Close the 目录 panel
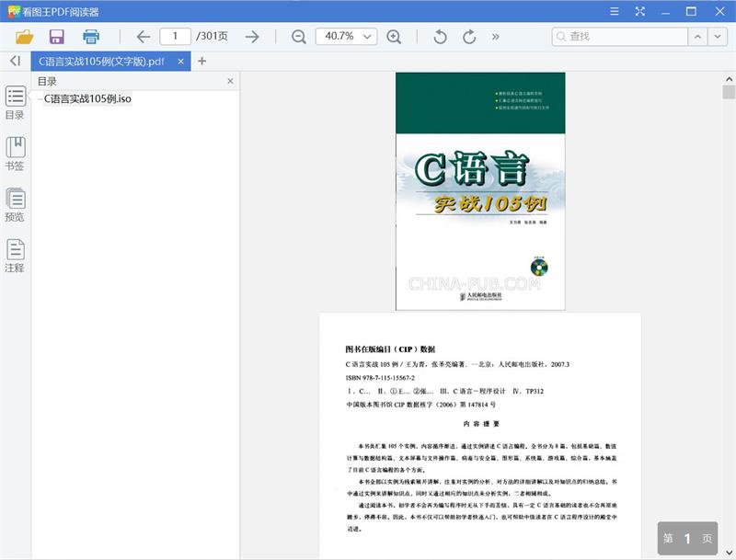Image resolution: width=736 pixels, height=560 pixels. [230, 81]
